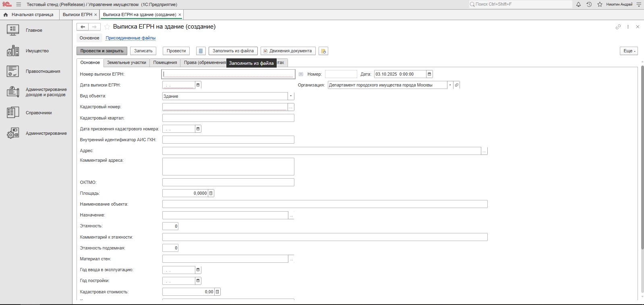Click the Кадастровый квартал input field

click(x=228, y=118)
